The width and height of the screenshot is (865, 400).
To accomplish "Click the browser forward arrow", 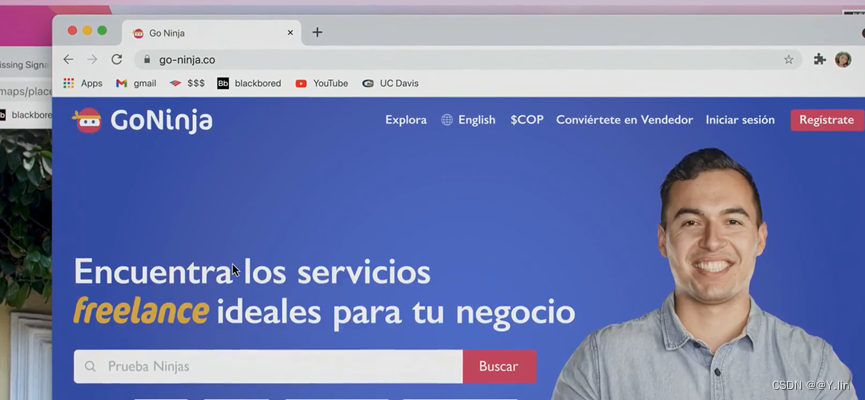I will click(x=92, y=60).
